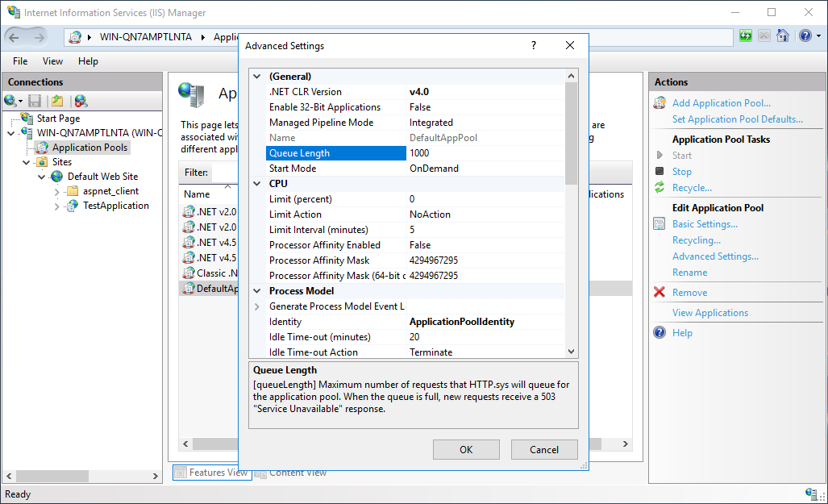Collapse the (General) settings section

256,76
